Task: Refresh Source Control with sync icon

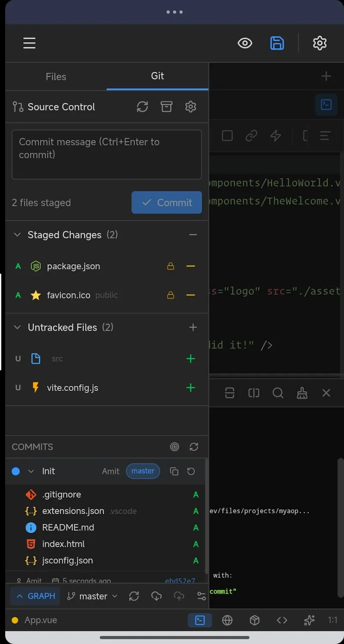Action: tap(142, 107)
